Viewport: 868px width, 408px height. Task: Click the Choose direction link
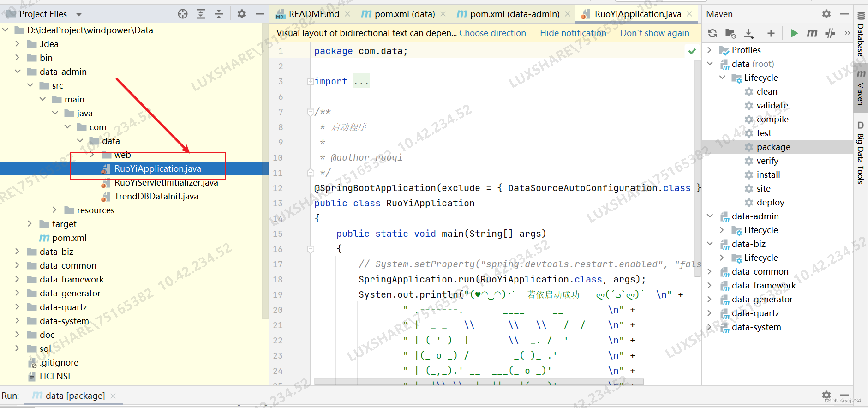point(492,33)
